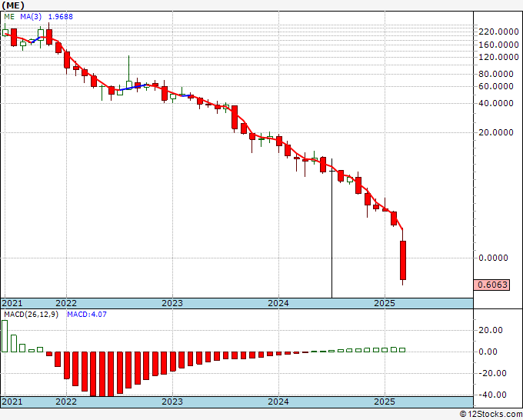Click 2021 on the price chart timeline

coord(12,303)
